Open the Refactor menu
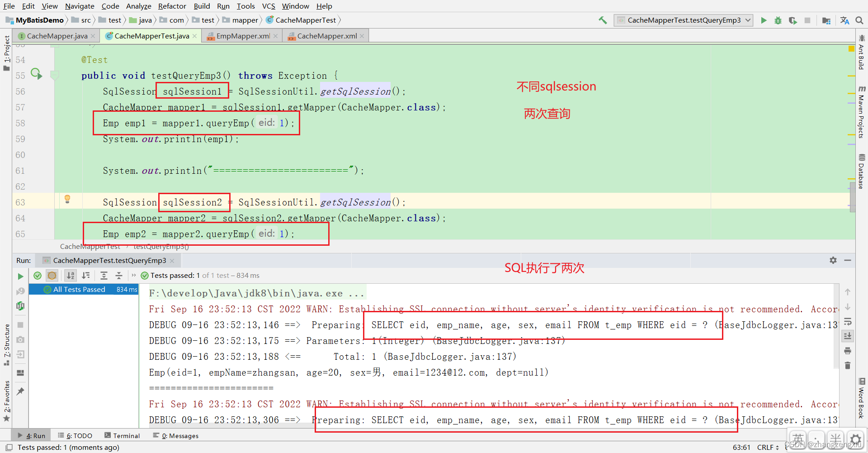 click(x=172, y=6)
